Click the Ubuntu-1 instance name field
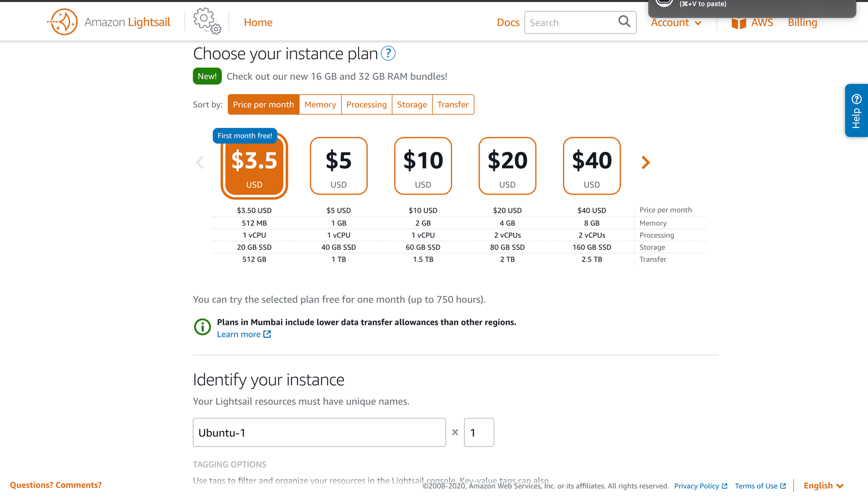The image size is (868, 497). coord(319,432)
